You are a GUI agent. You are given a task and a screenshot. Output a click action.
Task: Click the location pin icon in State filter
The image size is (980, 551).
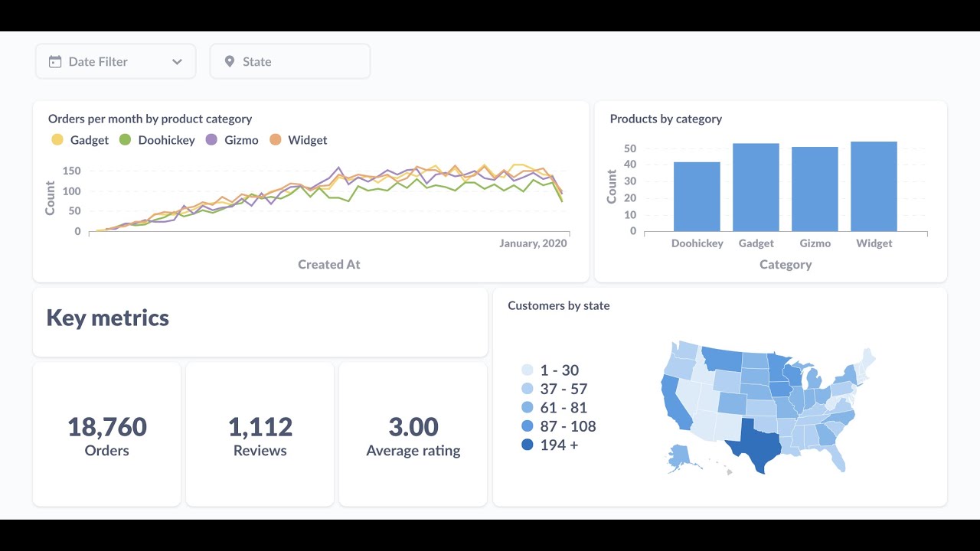coord(229,62)
